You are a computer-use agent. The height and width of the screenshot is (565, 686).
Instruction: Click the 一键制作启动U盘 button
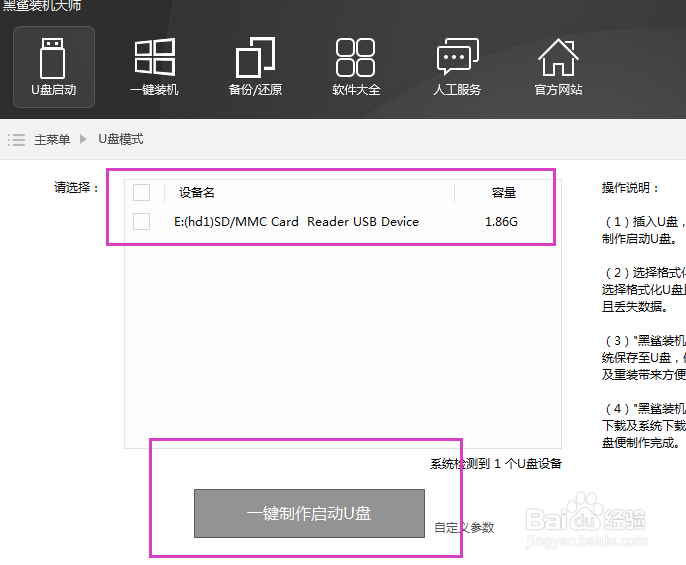[309, 513]
